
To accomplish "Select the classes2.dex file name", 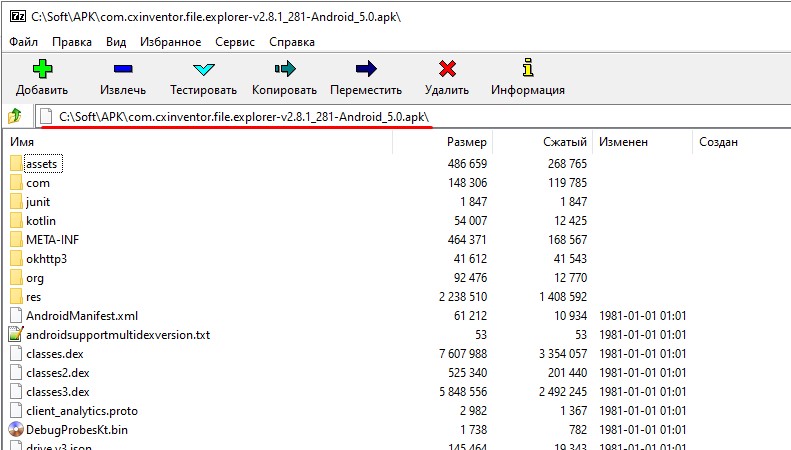I will [x=58, y=373].
